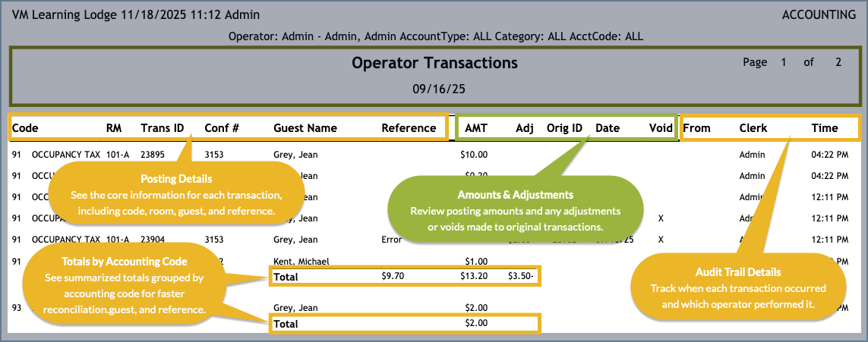Select the Orig ID column header

(x=564, y=128)
